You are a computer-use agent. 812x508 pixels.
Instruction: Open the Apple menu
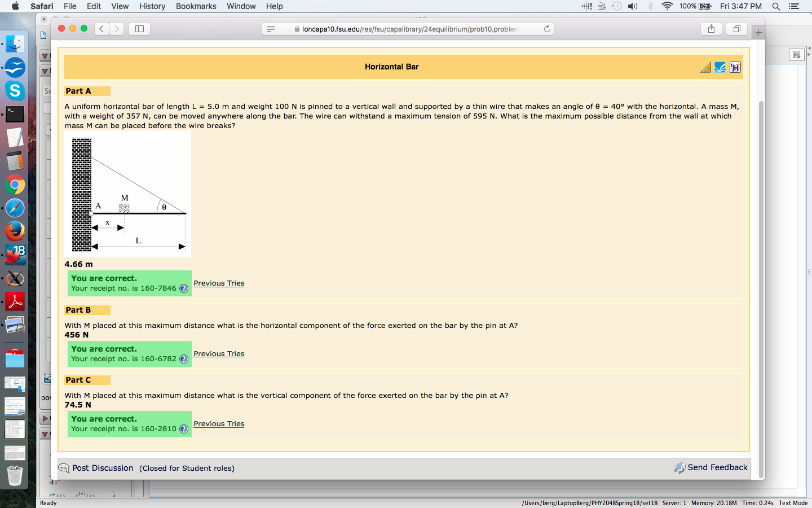(15, 6)
